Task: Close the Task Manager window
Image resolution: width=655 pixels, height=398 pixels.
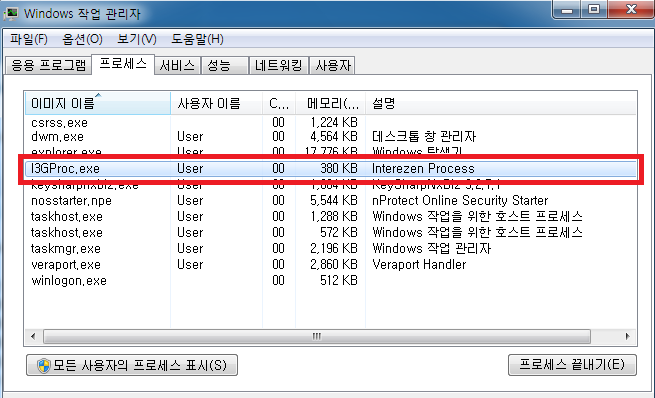Action: pyautogui.click(x=631, y=10)
